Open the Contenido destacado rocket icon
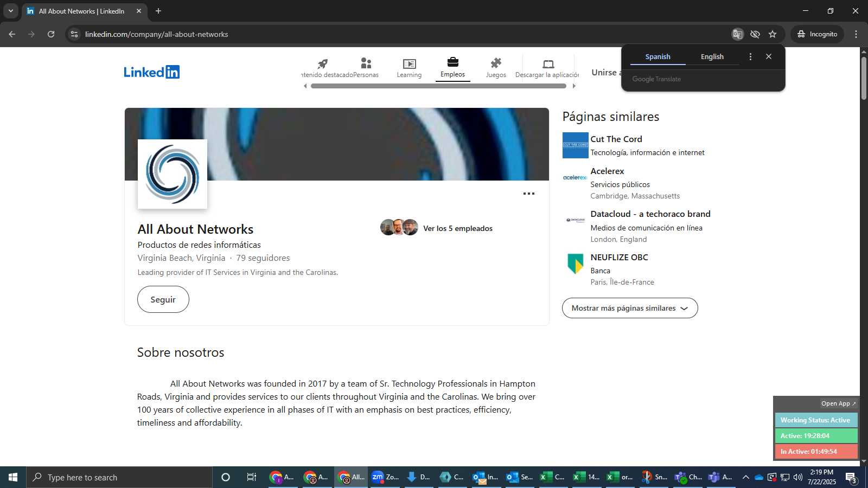 click(x=323, y=63)
